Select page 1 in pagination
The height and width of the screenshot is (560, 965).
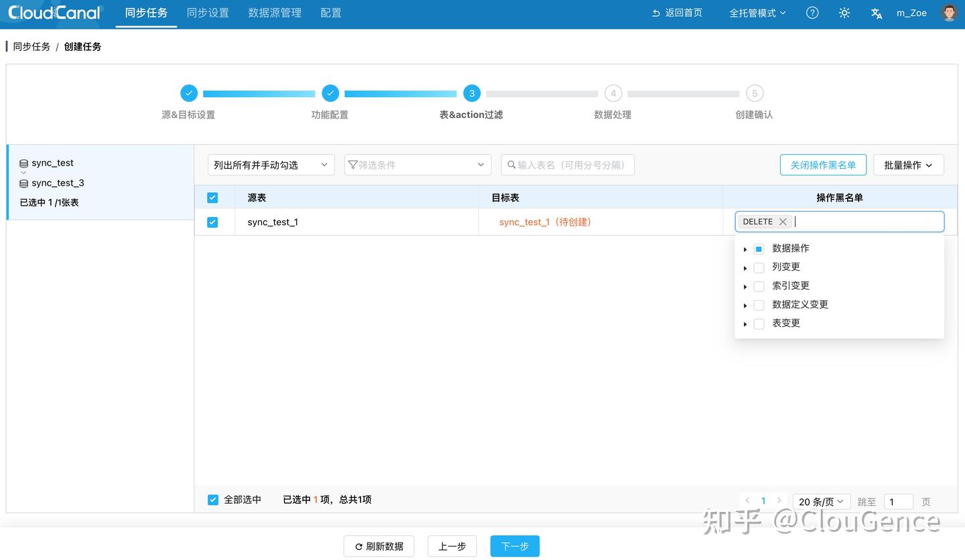[763, 500]
